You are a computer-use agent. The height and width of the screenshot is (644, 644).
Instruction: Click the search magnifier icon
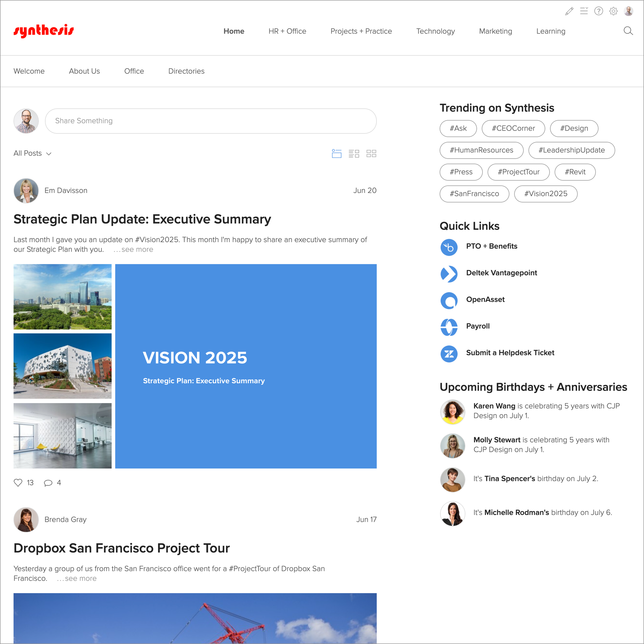[628, 31]
